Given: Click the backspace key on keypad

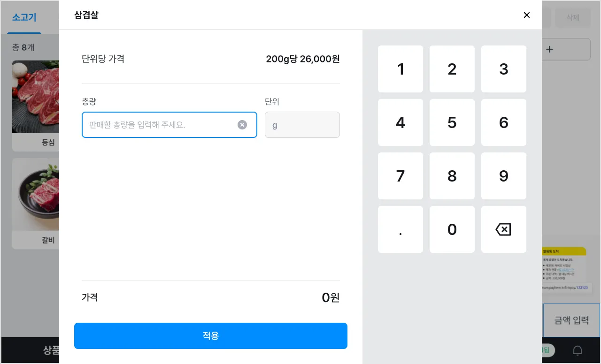Looking at the screenshot, I should (x=503, y=229).
